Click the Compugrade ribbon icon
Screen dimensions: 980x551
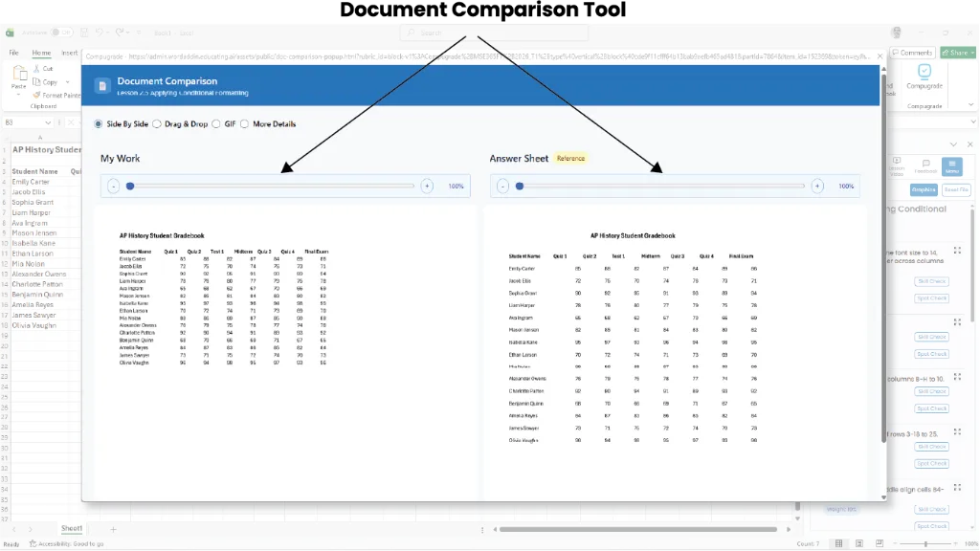pos(924,71)
